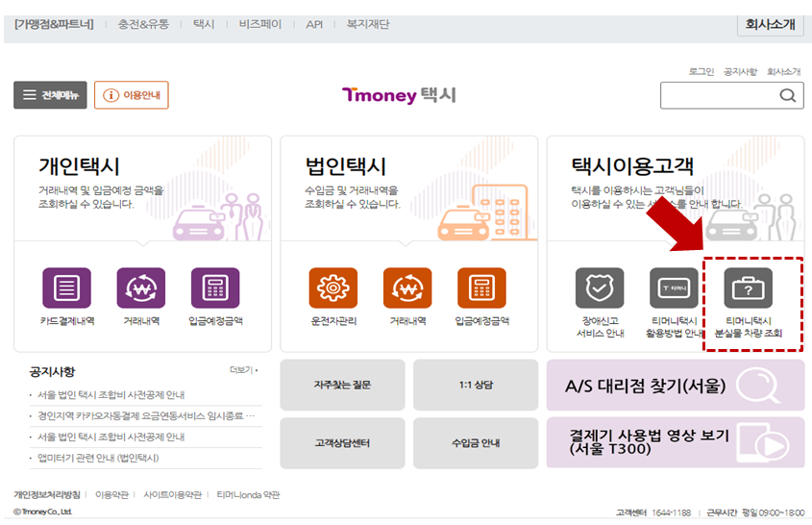
Task: Open 가맹점&파트너 top menu item
Action: [x=54, y=24]
